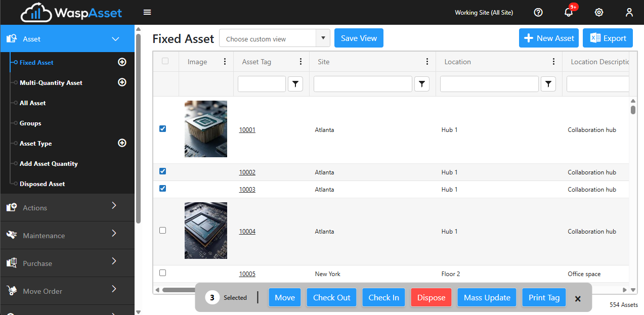Click the table horizontal scrollbar
Image resolution: width=644 pixels, height=315 pixels.
click(178, 290)
